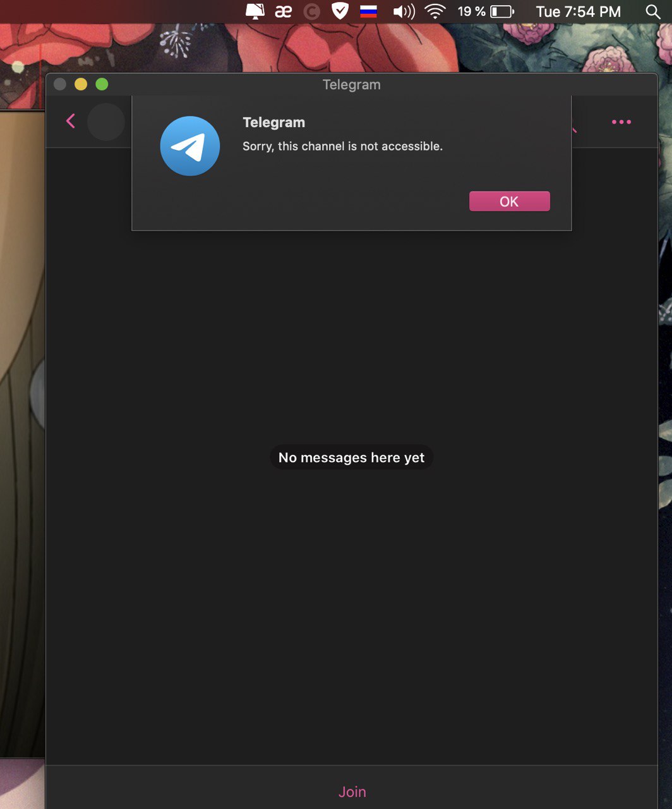672x809 pixels.
Task: Open the display mirroring menu bar icon
Action: [255, 11]
